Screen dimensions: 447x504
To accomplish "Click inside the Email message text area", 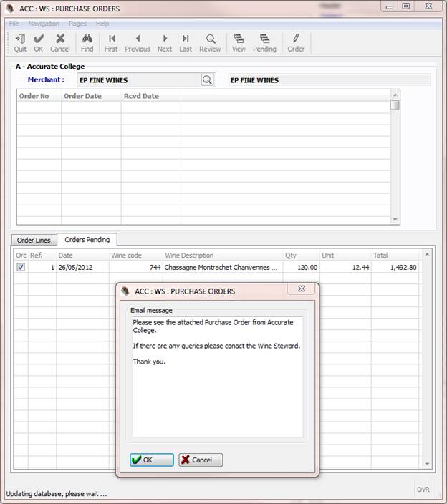I will pos(216,387).
